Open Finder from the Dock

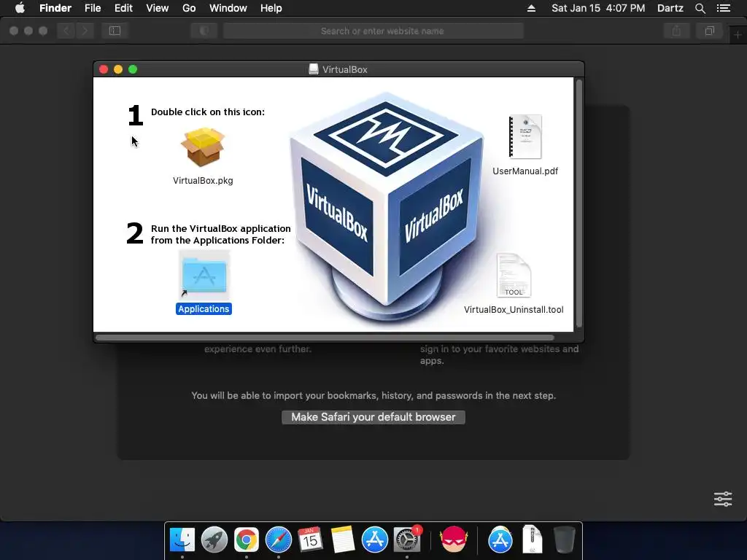click(182, 540)
